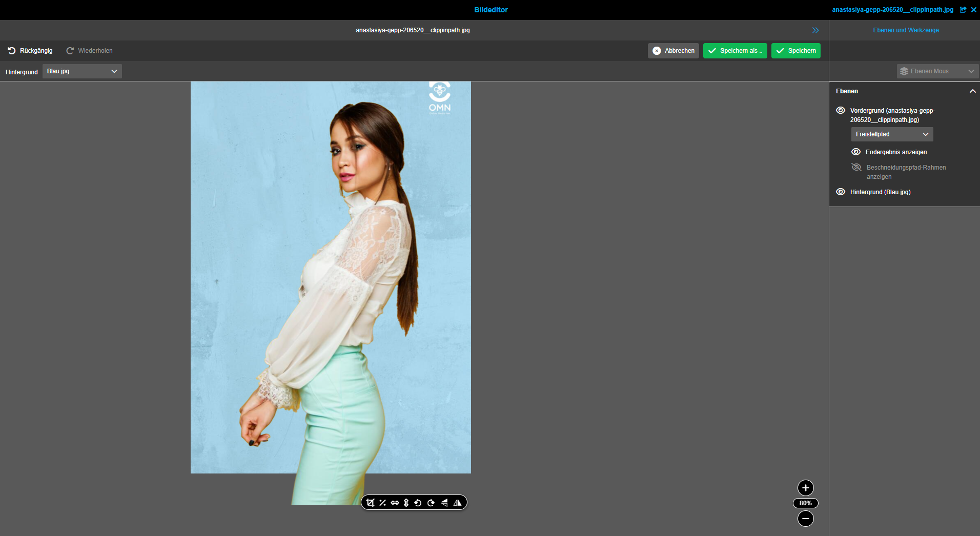Open the export/share icon in the title bar
Viewport: 980px width, 536px height.
(x=963, y=10)
